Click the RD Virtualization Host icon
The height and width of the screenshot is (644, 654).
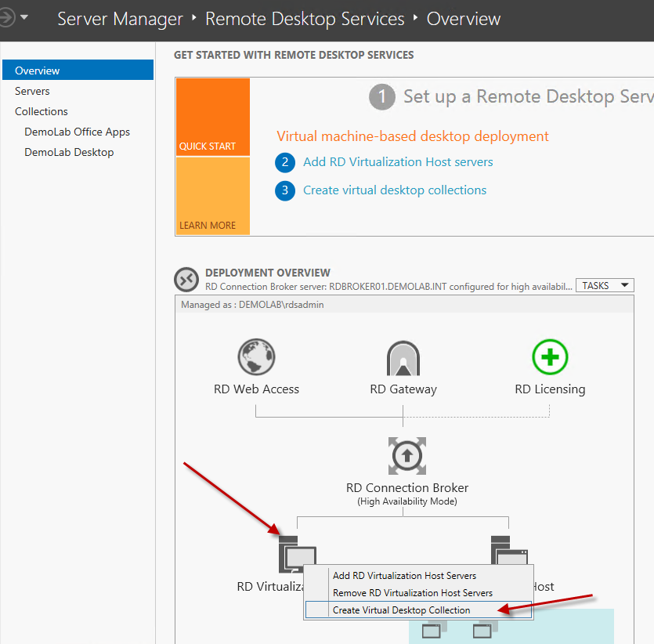pos(296,553)
